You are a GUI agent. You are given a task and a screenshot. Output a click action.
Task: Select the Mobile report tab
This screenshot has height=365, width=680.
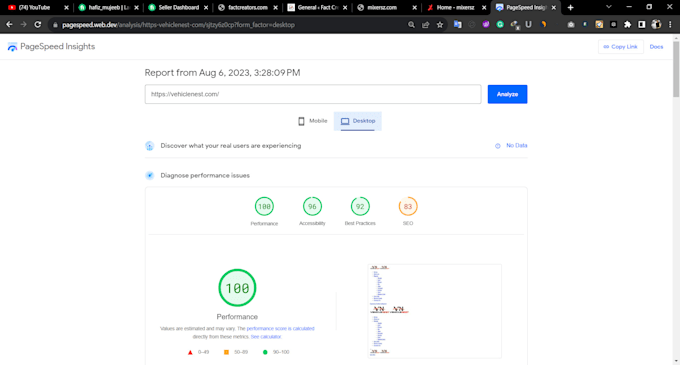[312, 121]
